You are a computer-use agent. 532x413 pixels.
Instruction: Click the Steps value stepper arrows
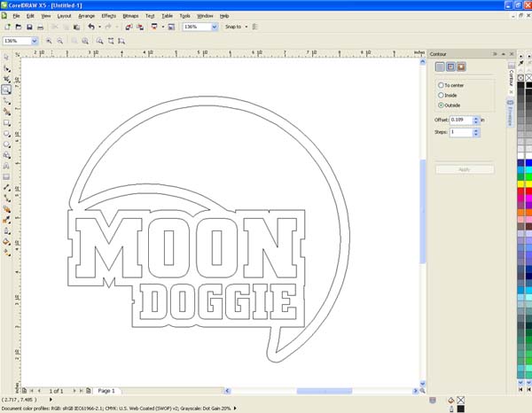point(476,132)
